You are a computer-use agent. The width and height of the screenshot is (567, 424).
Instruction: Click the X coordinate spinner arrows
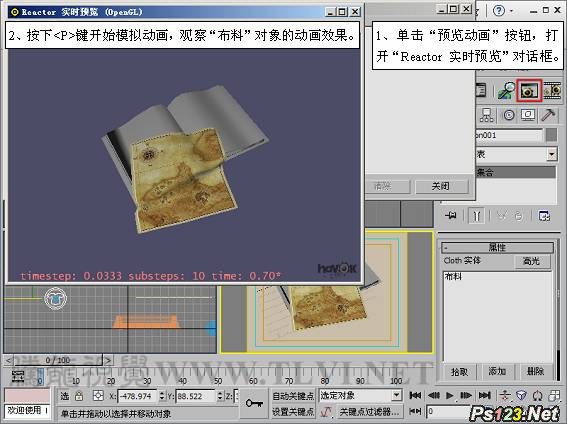[x=162, y=396]
